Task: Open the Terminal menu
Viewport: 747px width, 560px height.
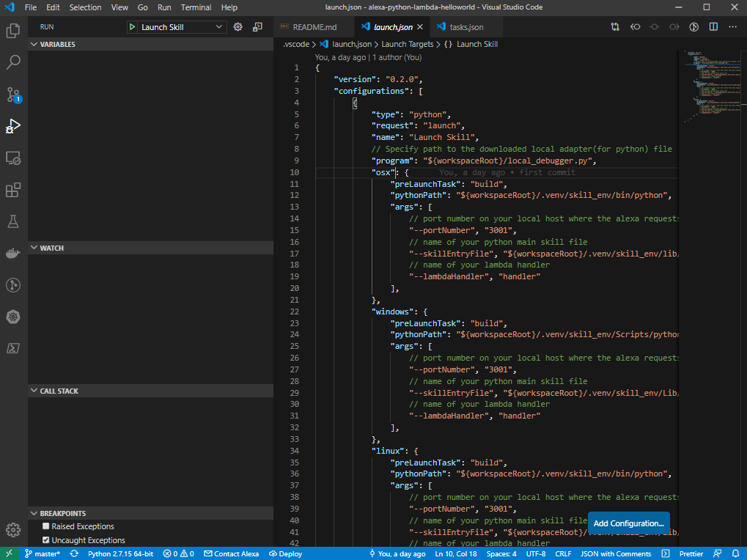Action: (x=195, y=7)
